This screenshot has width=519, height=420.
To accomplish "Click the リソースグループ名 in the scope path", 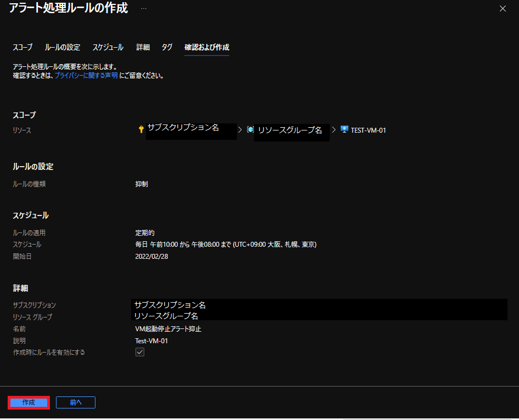I will (290, 130).
